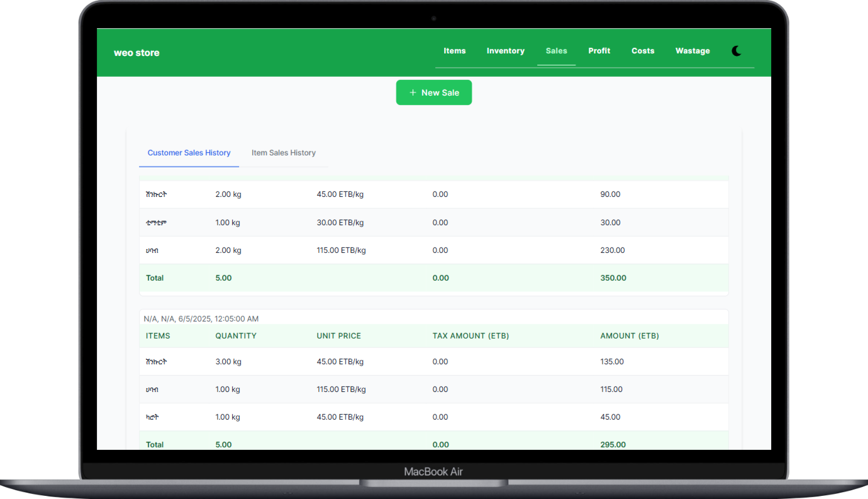868x499 pixels.
Task: View the Costs page
Action: 642,51
